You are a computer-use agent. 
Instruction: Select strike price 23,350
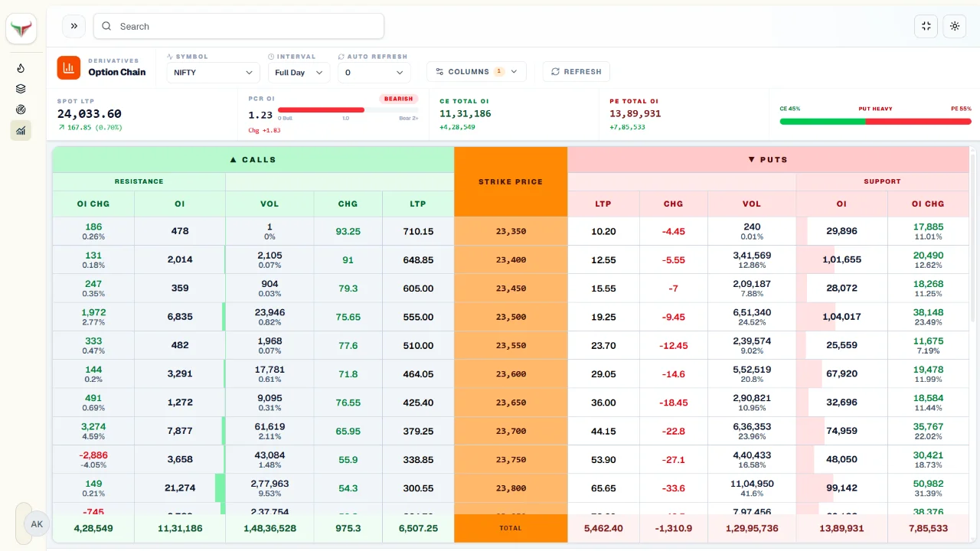(511, 231)
